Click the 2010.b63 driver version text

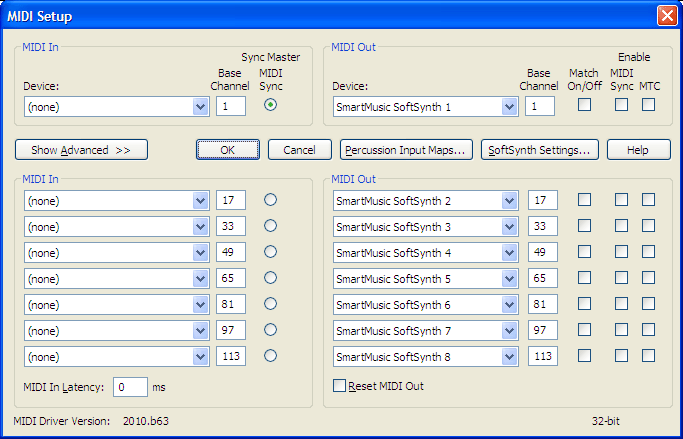(145, 421)
